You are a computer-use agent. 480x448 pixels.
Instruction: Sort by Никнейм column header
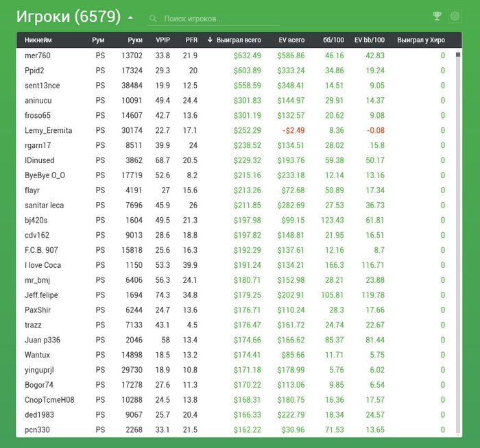pyautogui.click(x=38, y=40)
